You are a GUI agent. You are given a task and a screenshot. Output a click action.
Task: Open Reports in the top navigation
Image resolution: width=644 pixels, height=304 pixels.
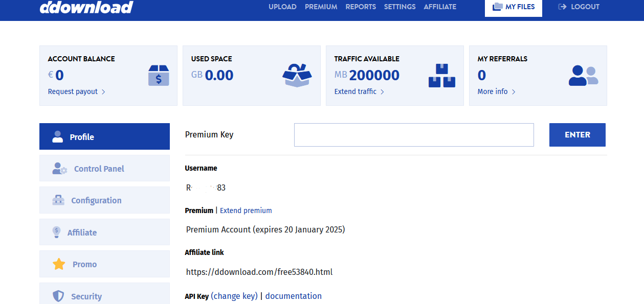[x=361, y=7]
